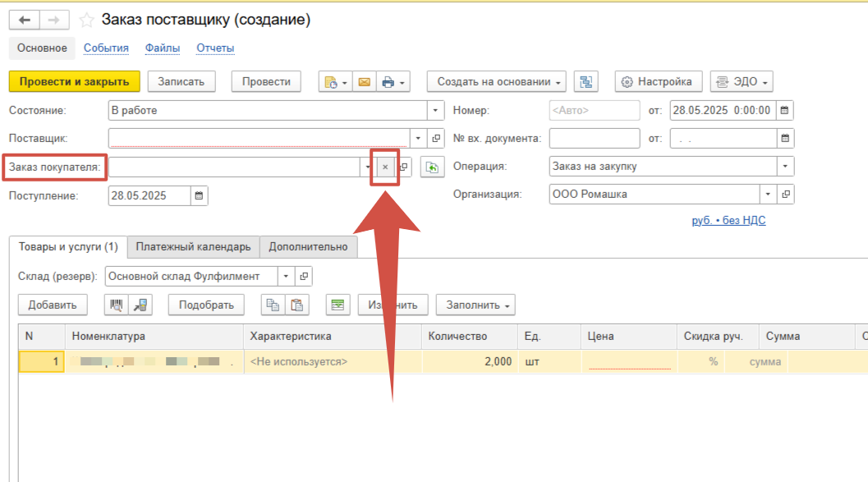Screen dimensions: 868x482
Task: Open calendar picker for Поступление date
Action: point(200,195)
